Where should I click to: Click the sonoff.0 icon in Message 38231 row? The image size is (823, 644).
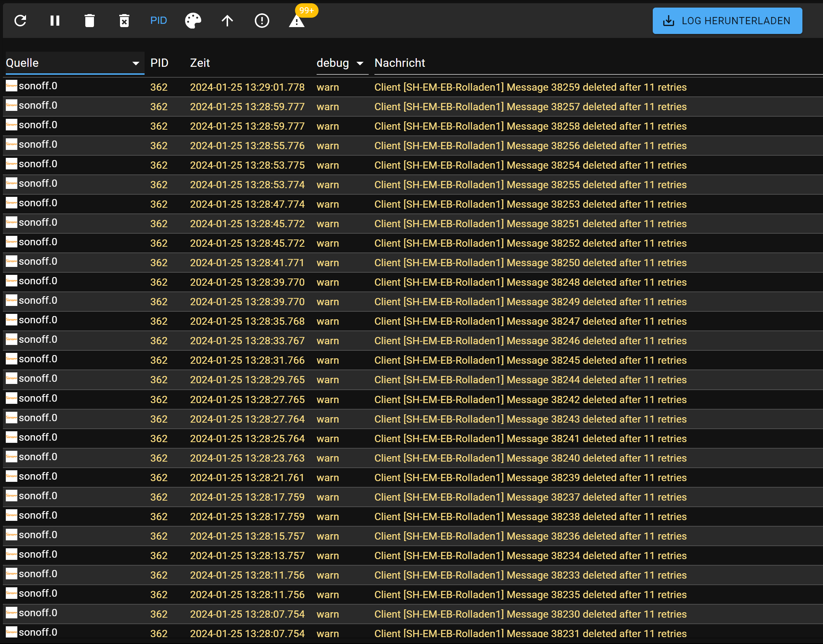[x=11, y=632]
